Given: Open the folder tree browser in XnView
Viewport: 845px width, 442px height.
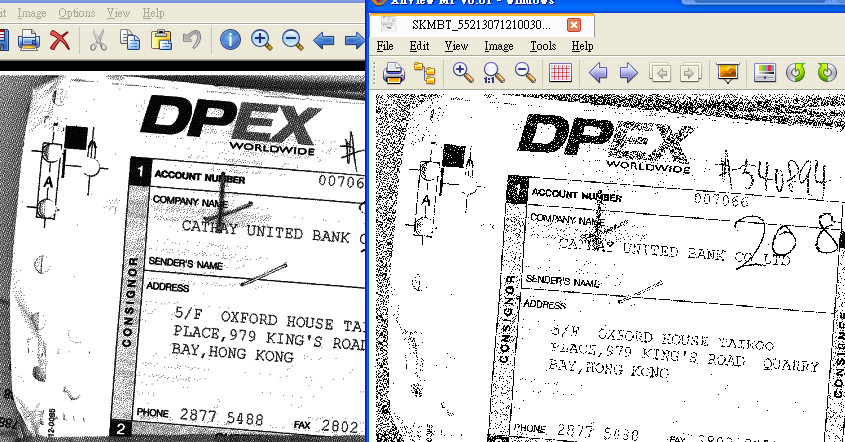Looking at the screenshot, I should click(425, 73).
